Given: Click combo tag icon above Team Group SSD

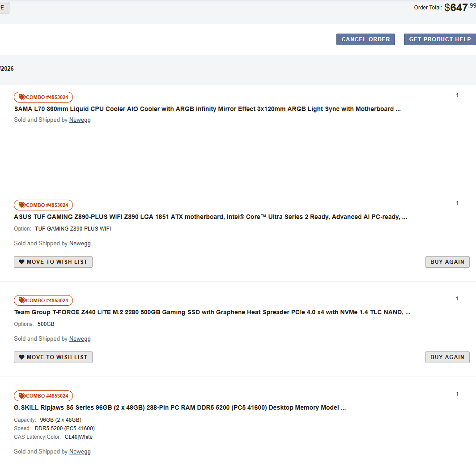Looking at the screenshot, I should pos(22,300).
